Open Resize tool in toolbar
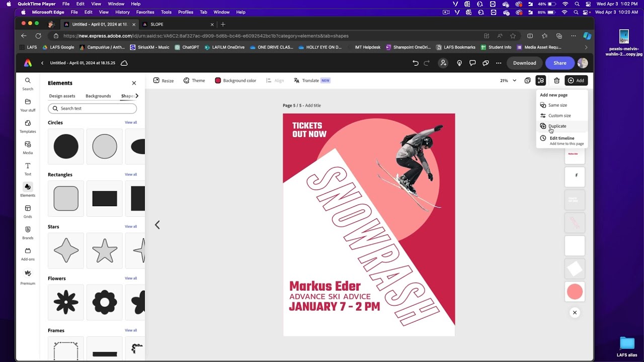The height and width of the screenshot is (362, 644). click(x=164, y=80)
